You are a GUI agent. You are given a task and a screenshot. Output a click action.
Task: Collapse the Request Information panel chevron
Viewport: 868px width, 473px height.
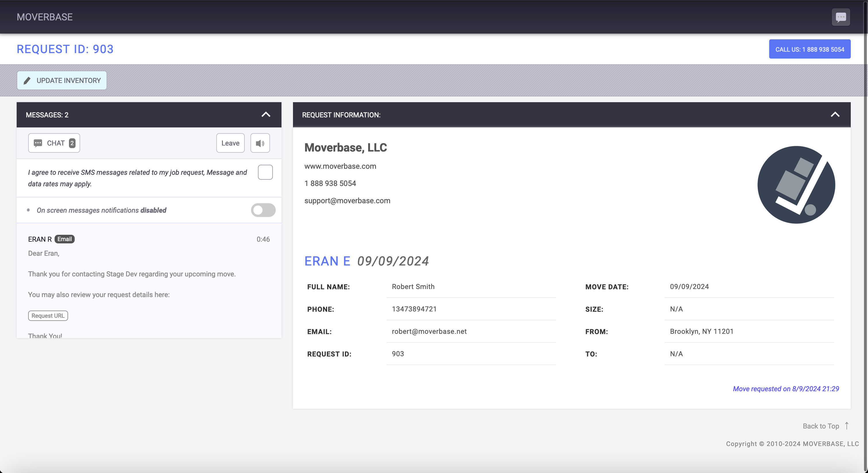pyautogui.click(x=835, y=115)
